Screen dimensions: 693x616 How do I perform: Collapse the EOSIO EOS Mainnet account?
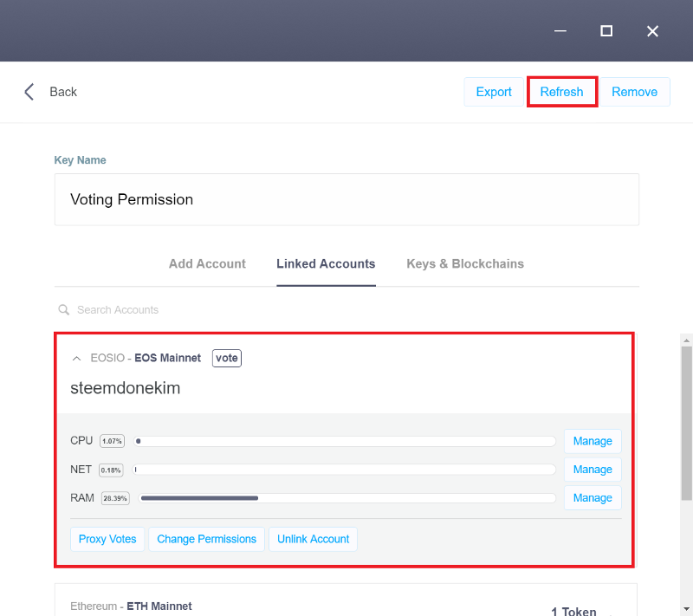[76, 359]
